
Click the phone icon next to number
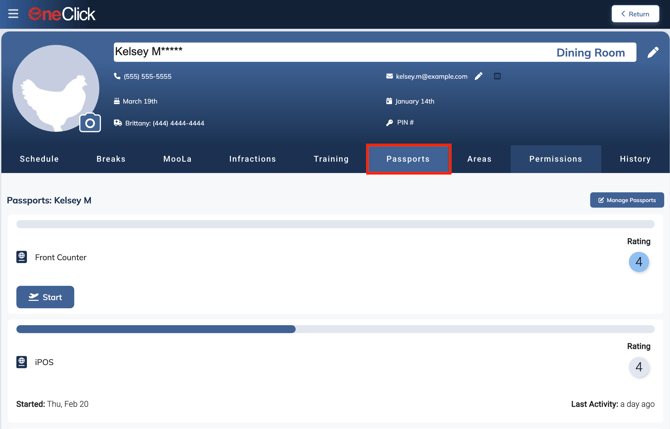(x=117, y=76)
